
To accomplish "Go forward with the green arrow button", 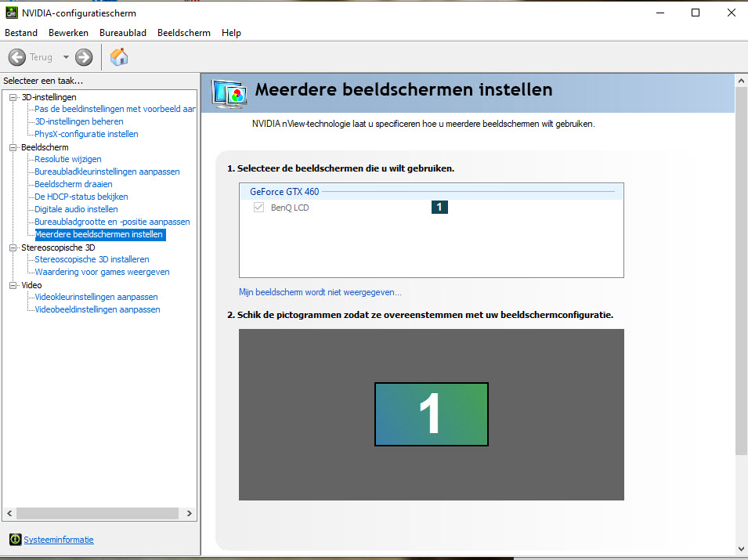I will click(84, 57).
